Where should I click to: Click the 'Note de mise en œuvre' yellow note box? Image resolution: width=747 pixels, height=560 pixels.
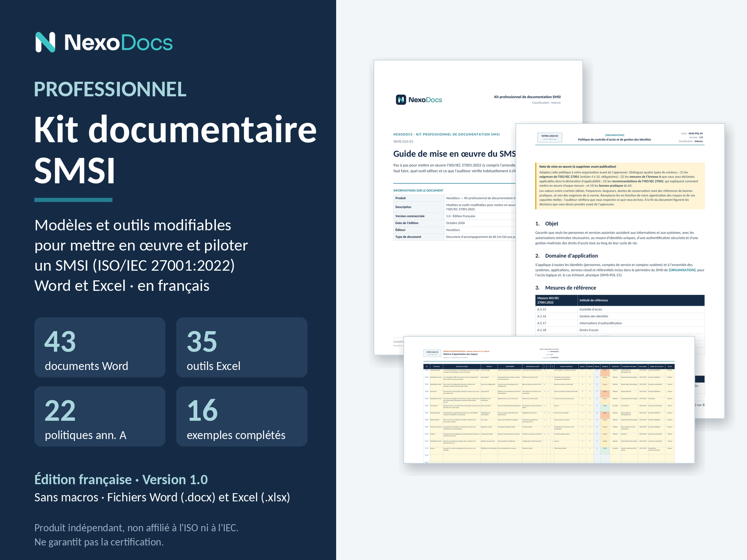tap(620, 186)
